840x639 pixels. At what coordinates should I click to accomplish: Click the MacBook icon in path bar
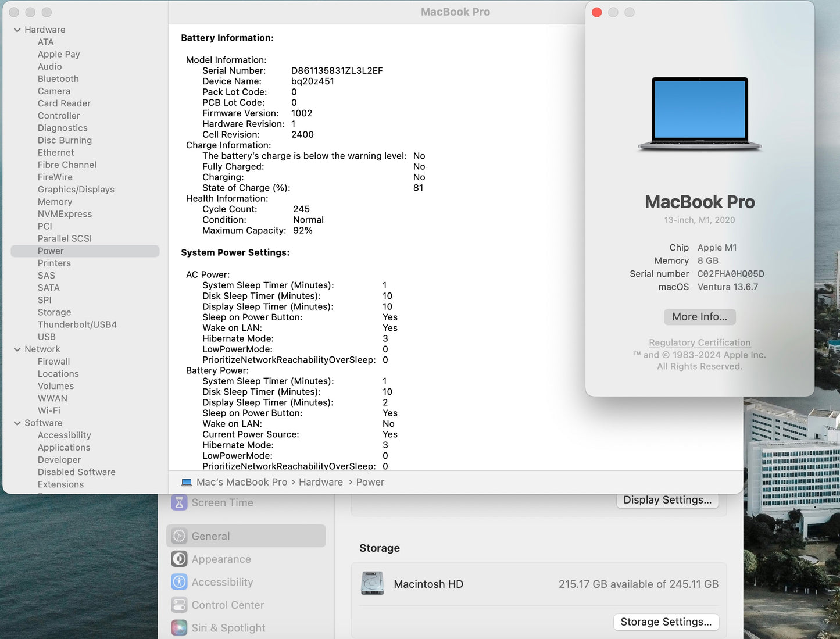187,483
